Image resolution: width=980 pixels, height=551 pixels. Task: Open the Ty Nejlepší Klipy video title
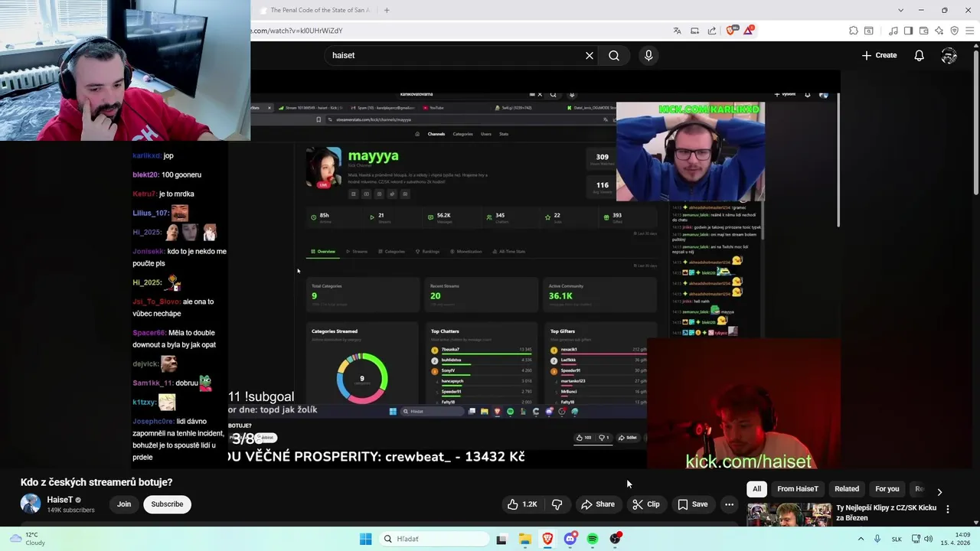click(887, 513)
